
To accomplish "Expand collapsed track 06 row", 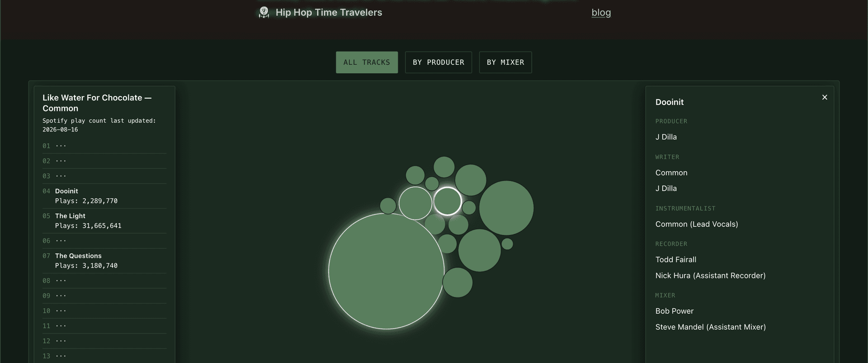I will 104,241.
